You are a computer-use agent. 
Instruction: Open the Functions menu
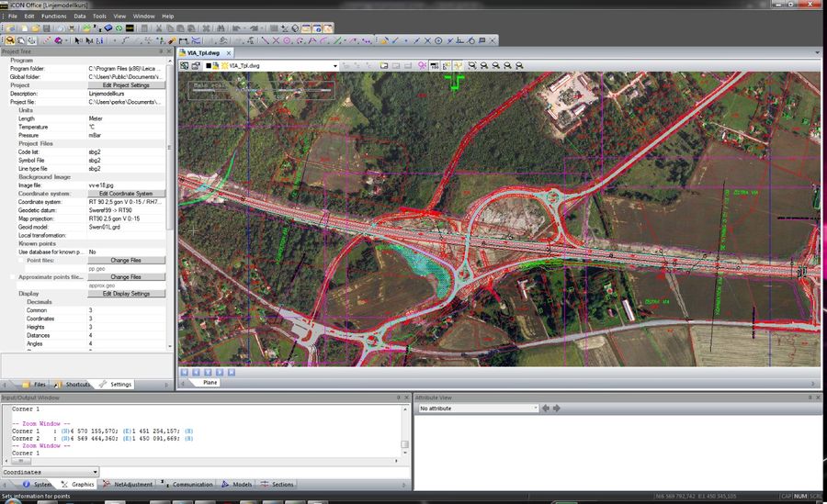pos(54,16)
